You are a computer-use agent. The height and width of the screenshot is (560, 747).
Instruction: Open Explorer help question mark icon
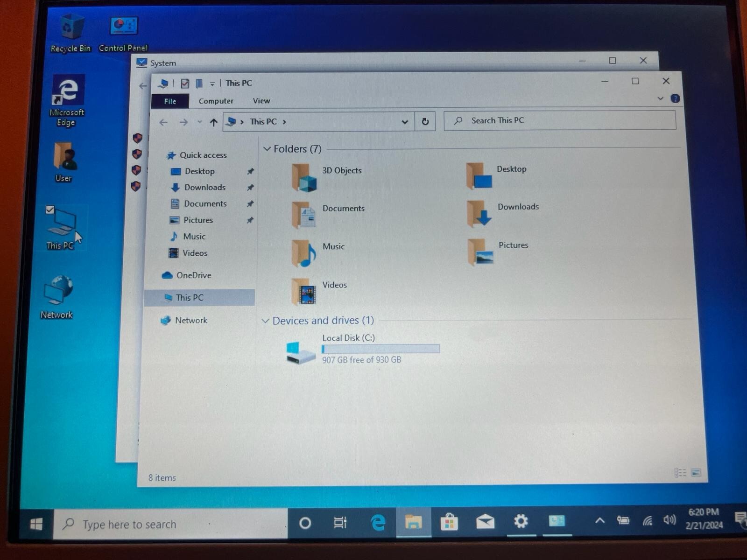(x=675, y=98)
